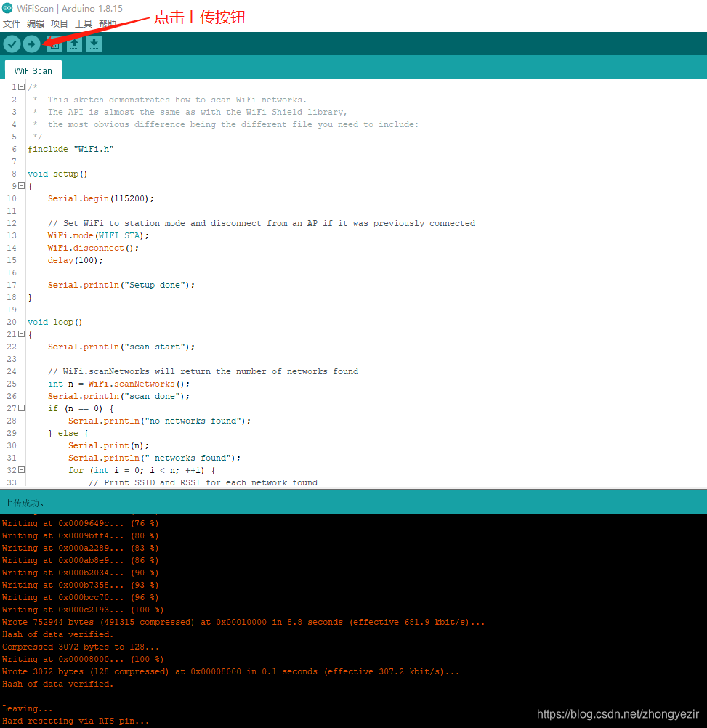Click int n = WiFi.scanNetworks(); line
The height and width of the screenshot is (728, 707).
[x=119, y=384]
